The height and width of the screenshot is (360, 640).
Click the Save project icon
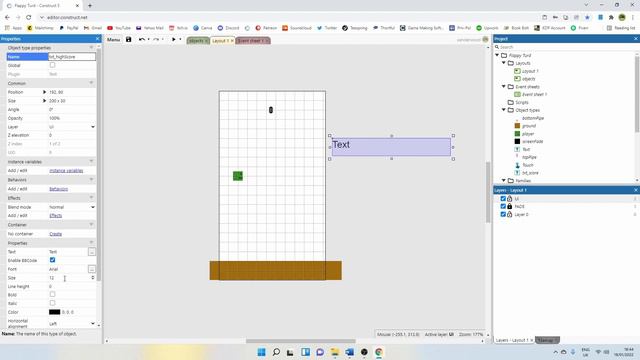pos(129,40)
